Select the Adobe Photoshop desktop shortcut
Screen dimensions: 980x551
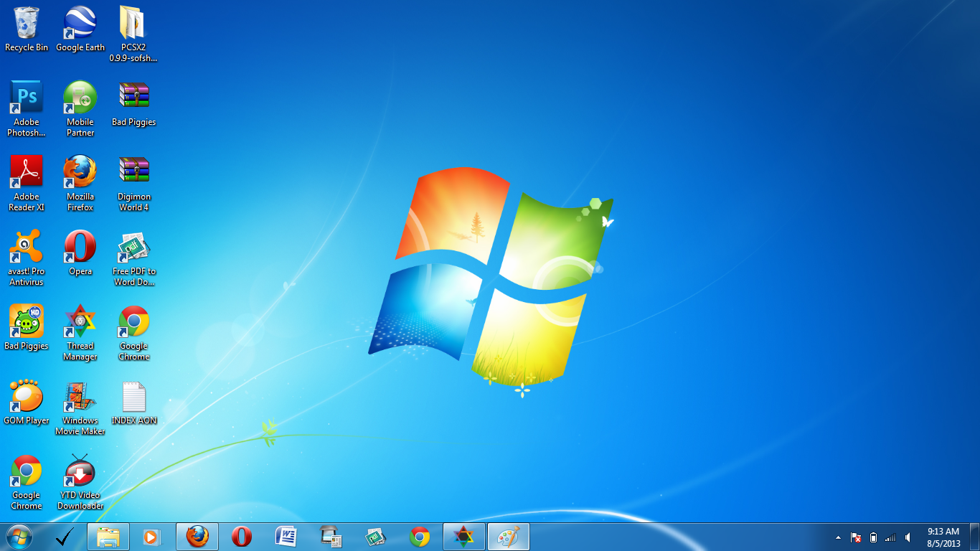point(27,109)
